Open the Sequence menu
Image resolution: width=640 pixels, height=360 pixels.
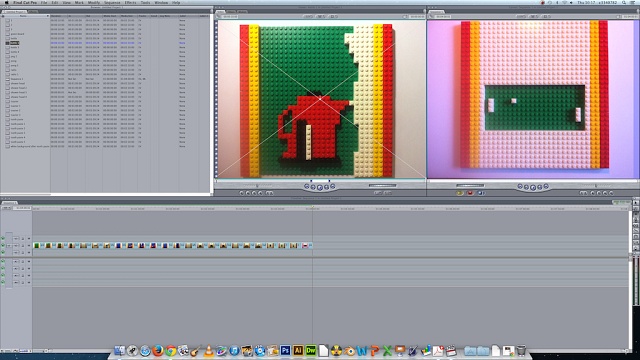[x=112, y=2]
